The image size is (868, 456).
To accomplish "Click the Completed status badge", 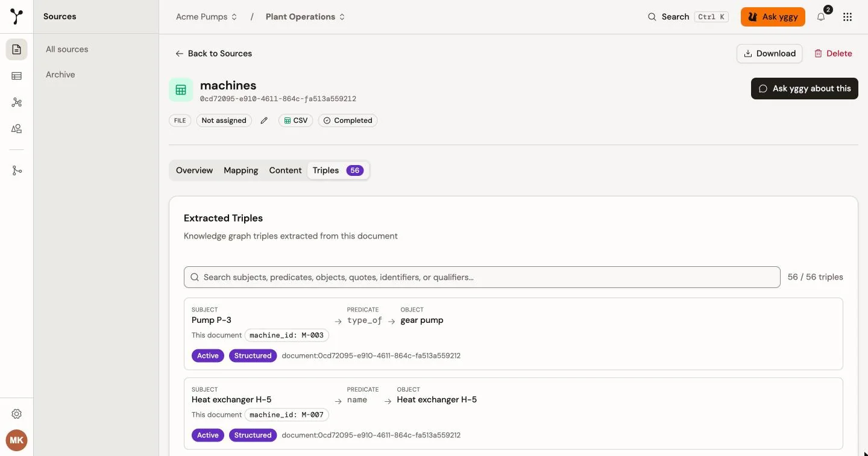I will (x=348, y=120).
